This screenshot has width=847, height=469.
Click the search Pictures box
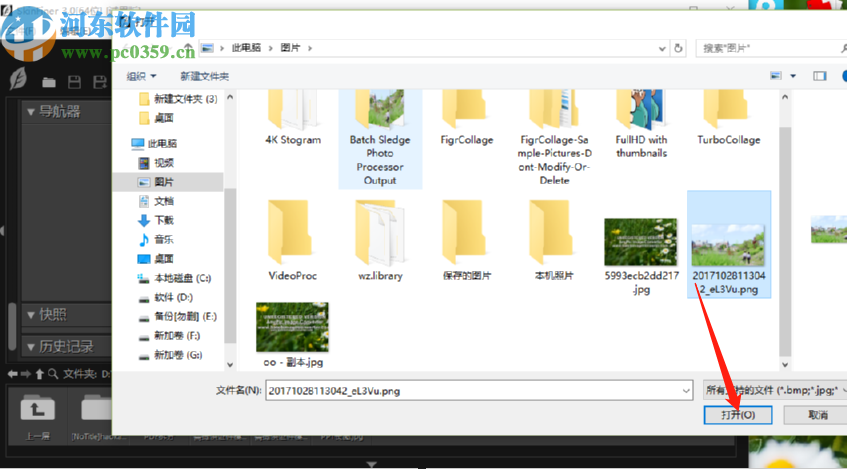(771, 48)
